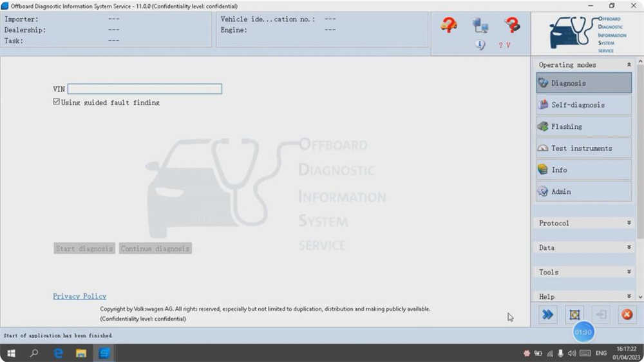The image size is (644, 362).
Task: Open the vehicle help question-mark icon
Action: click(x=448, y=25)
